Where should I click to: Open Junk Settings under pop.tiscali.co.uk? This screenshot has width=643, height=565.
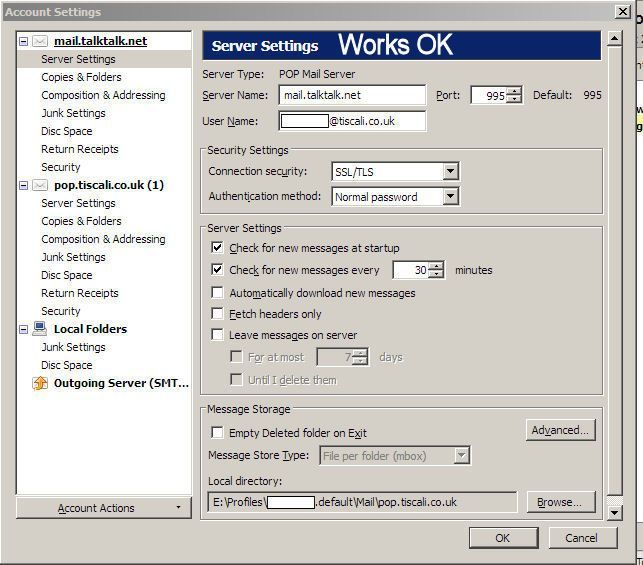(x=73, y=257)
